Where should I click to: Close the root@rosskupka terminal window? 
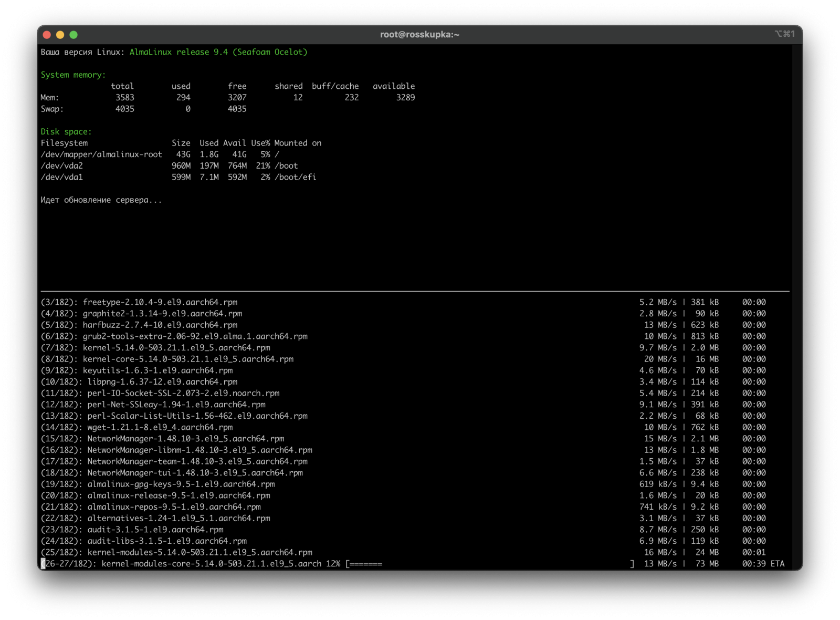click(x=47, y=35)
